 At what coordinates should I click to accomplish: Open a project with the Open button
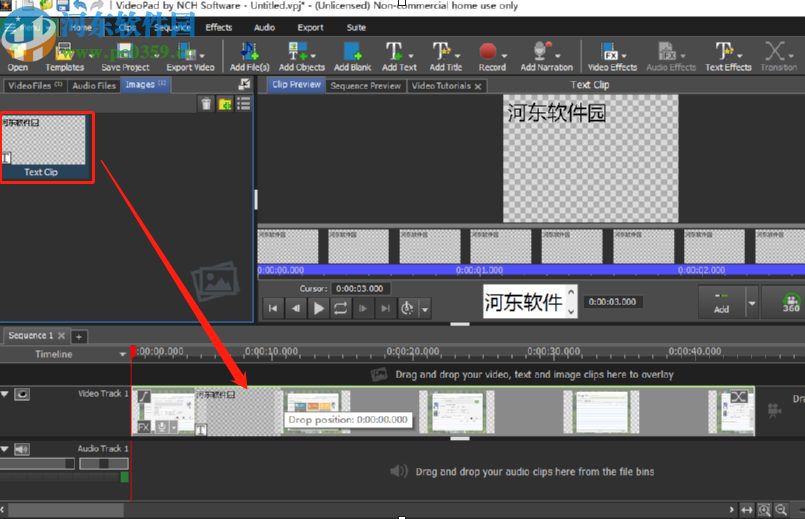[18, 56]
